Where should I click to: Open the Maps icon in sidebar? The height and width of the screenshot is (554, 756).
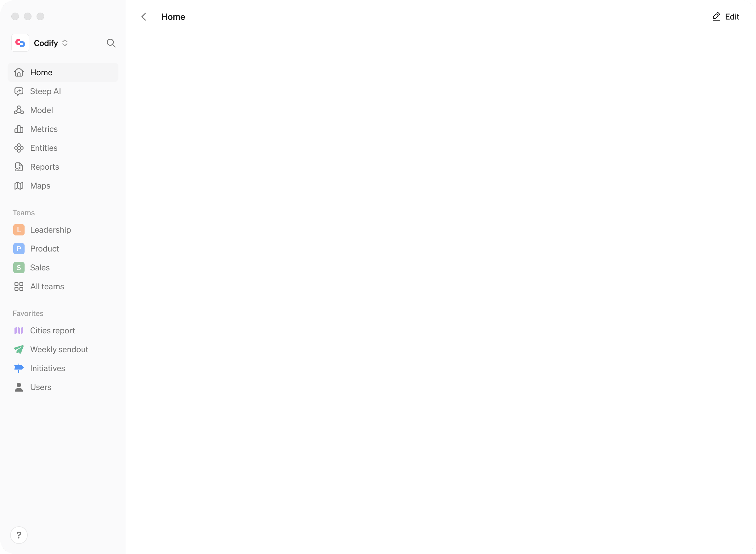pyautogui.click(x=19, y=186)
